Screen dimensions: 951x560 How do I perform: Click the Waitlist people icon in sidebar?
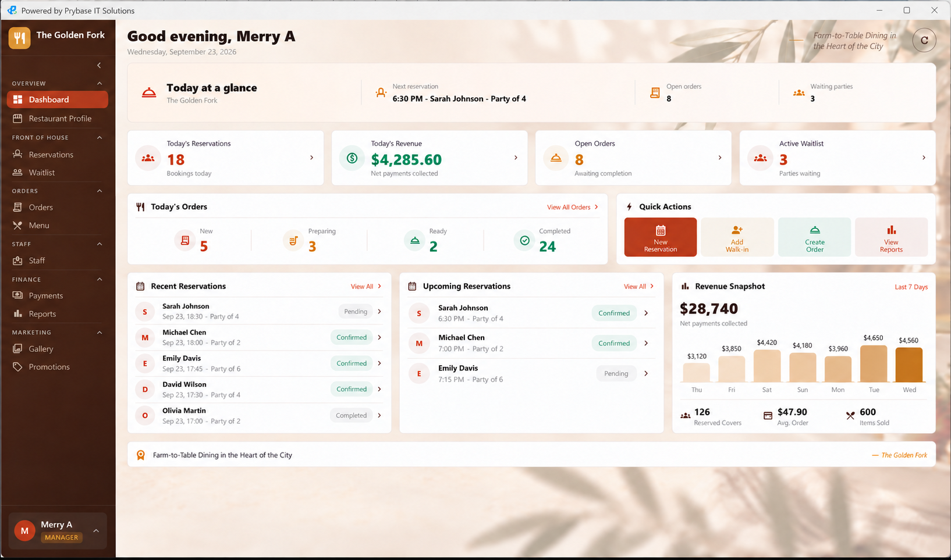17,173
